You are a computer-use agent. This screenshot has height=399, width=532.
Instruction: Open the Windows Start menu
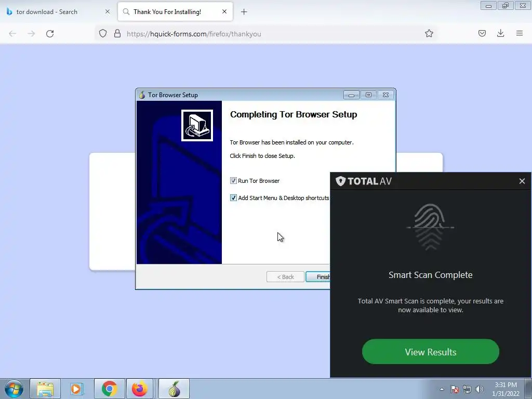click(14, 389)
